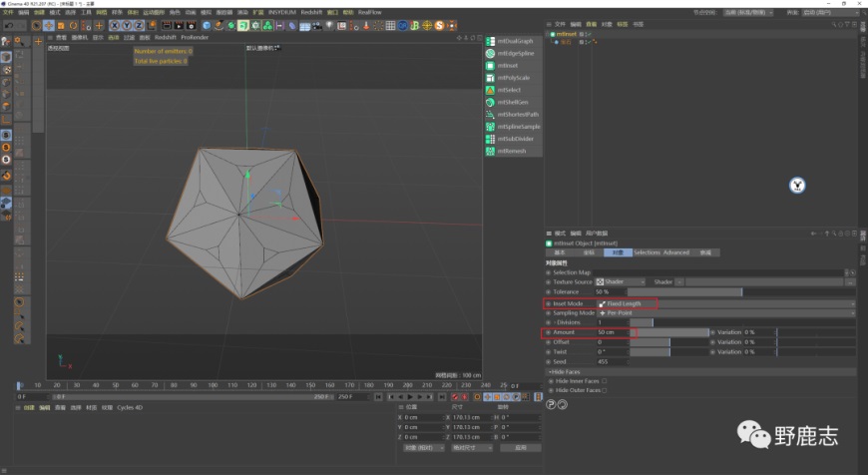Click Seed value field 455
The image size is (868, 475).
pos(613,361)
